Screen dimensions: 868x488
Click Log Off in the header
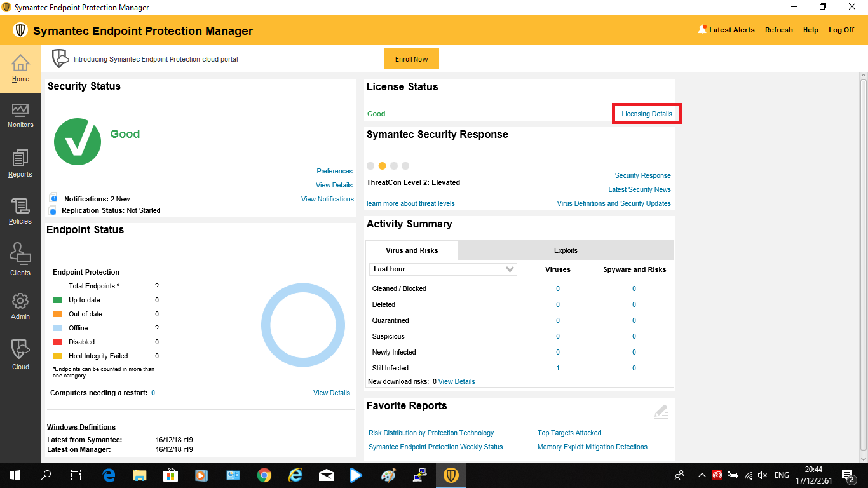pyautogui.click(x=841, y=30)
